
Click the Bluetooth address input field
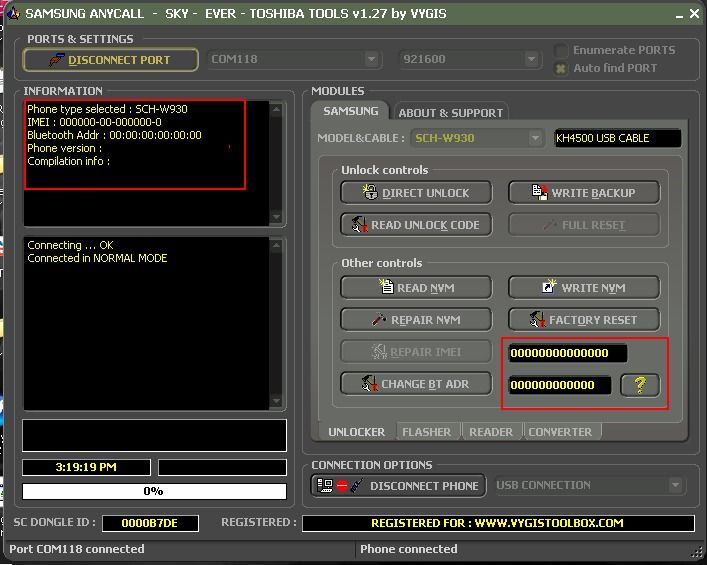pos(560,385)
